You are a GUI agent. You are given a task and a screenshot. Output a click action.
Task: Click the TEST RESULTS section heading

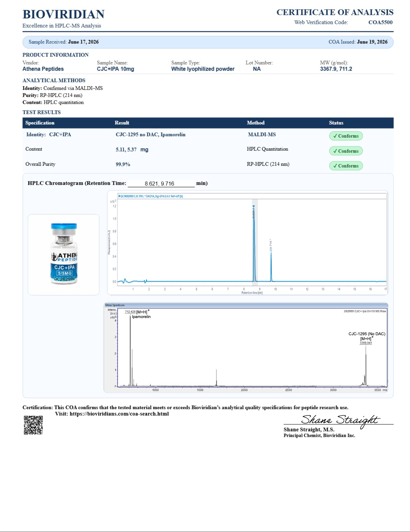click(x=42, y=112)
